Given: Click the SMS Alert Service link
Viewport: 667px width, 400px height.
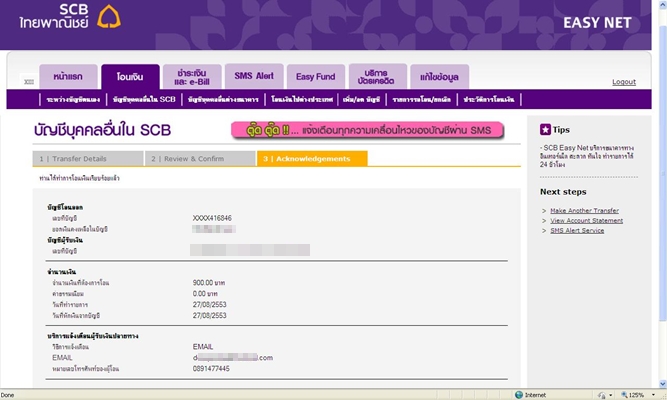Looking at the screenshot, I should click(577, 231).
